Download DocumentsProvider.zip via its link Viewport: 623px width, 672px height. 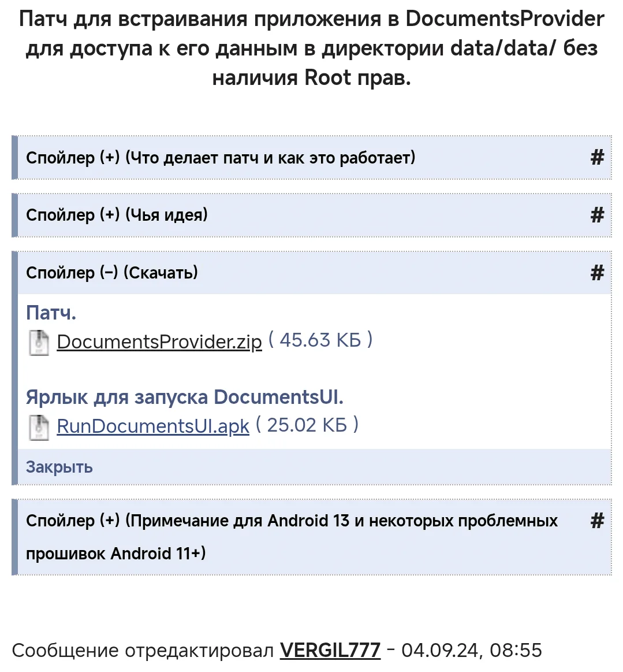(159, 342)
